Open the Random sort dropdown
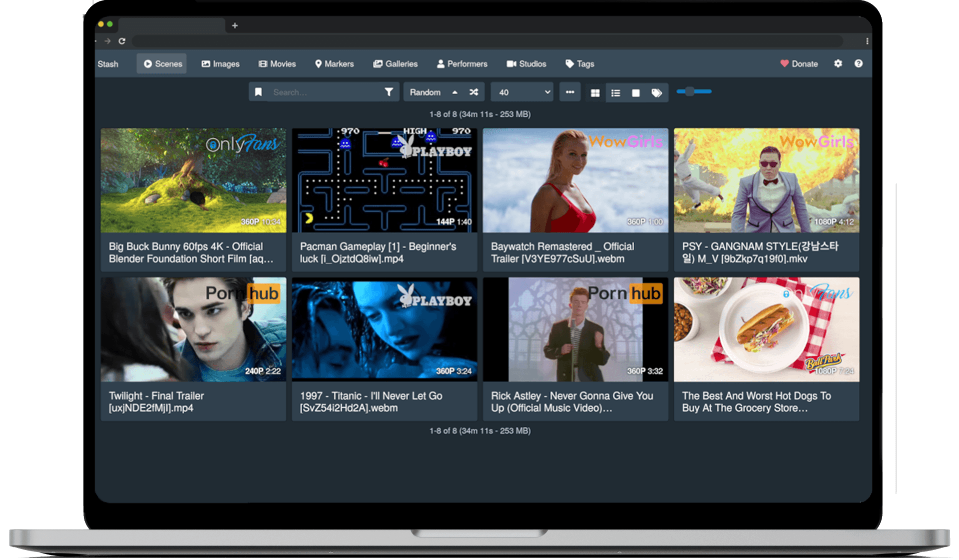This screenshot has height=560, width=959. [425, 92]
